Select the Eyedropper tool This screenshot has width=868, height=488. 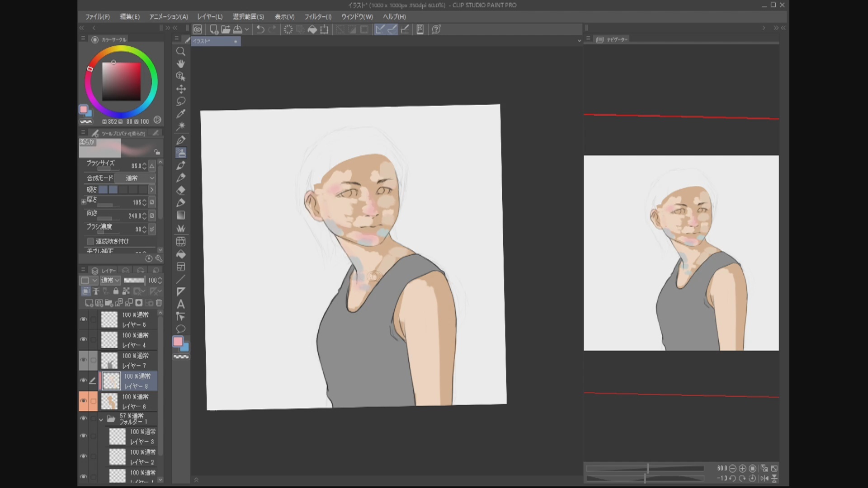tap(180, 114)
